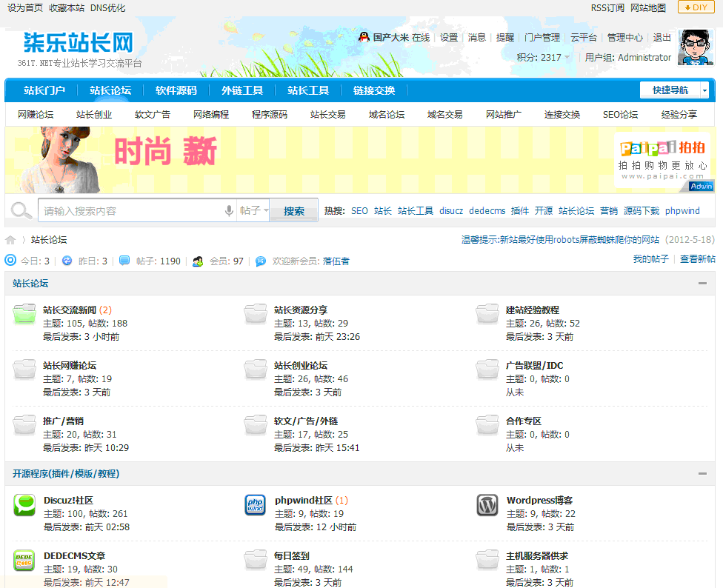Click the microphone voice search icon

pos(230,211)
